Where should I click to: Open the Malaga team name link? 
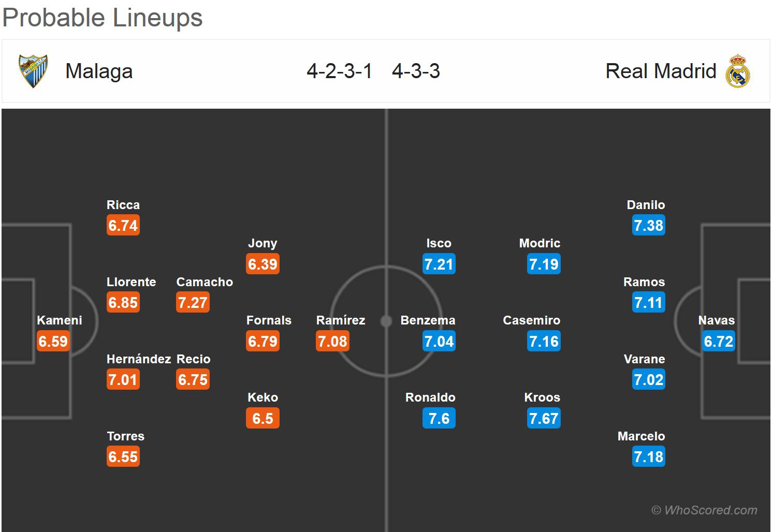99,71
